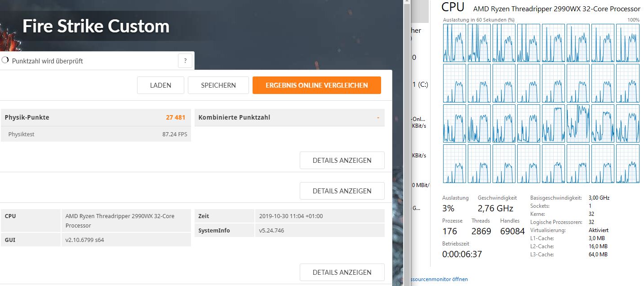This screenshot has width=644, height=286.
Task: Click the 'Fire Strike Custom' title
Action: coord(96,27)
